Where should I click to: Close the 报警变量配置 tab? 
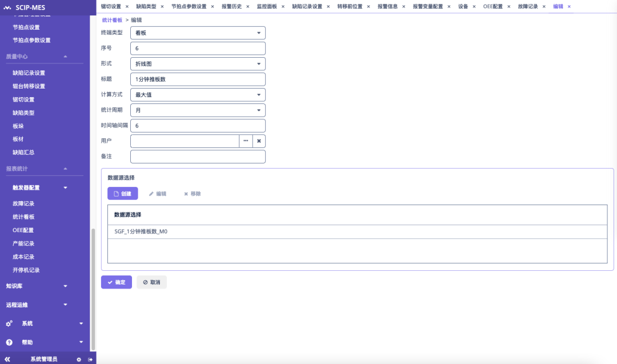point(449,7)
